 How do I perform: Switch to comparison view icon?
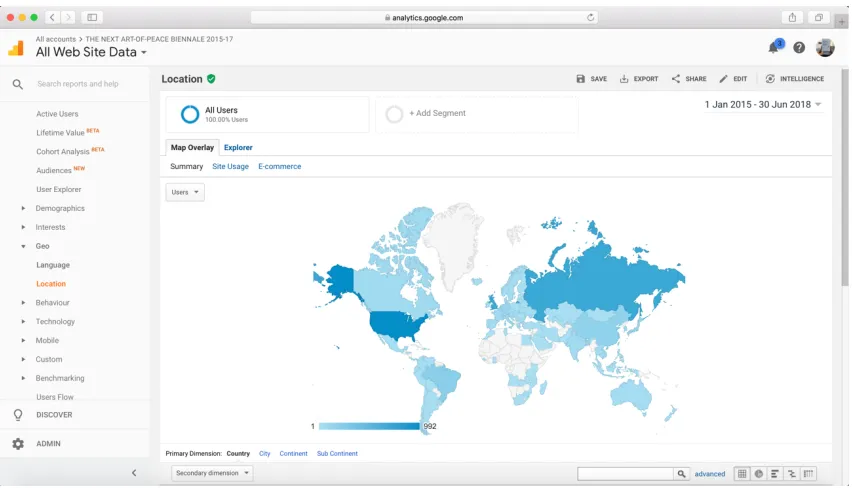pos(792,474)
